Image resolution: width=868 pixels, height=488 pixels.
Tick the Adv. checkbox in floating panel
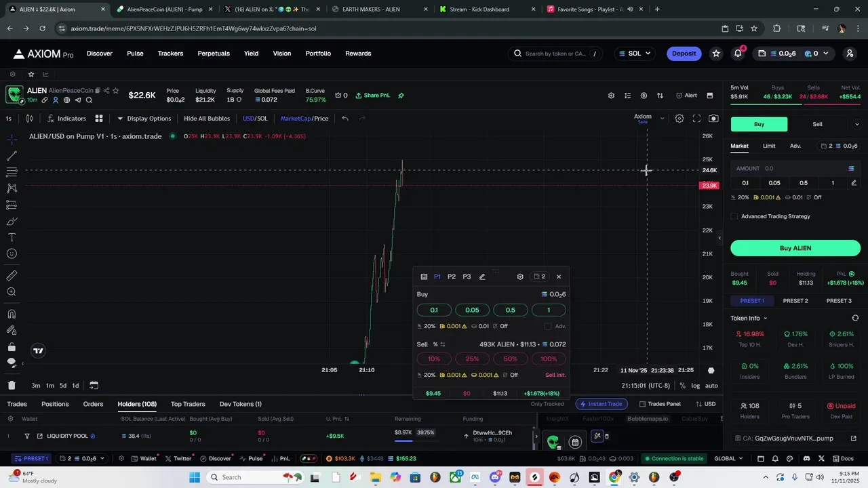click(x=548, y=327)
